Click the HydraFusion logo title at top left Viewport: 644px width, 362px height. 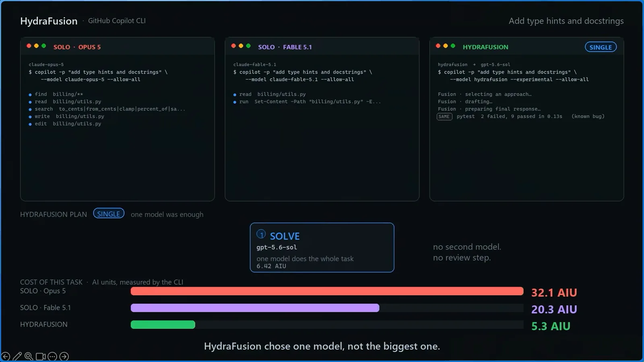click(49, 21)
